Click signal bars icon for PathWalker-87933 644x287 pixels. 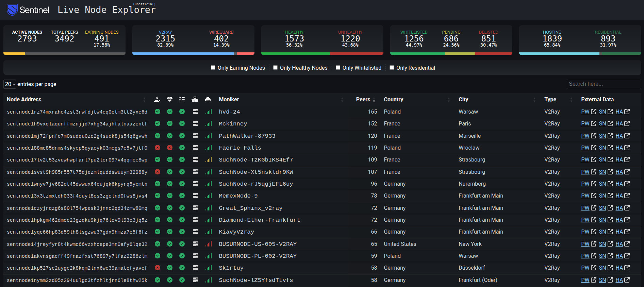[209, 136]
